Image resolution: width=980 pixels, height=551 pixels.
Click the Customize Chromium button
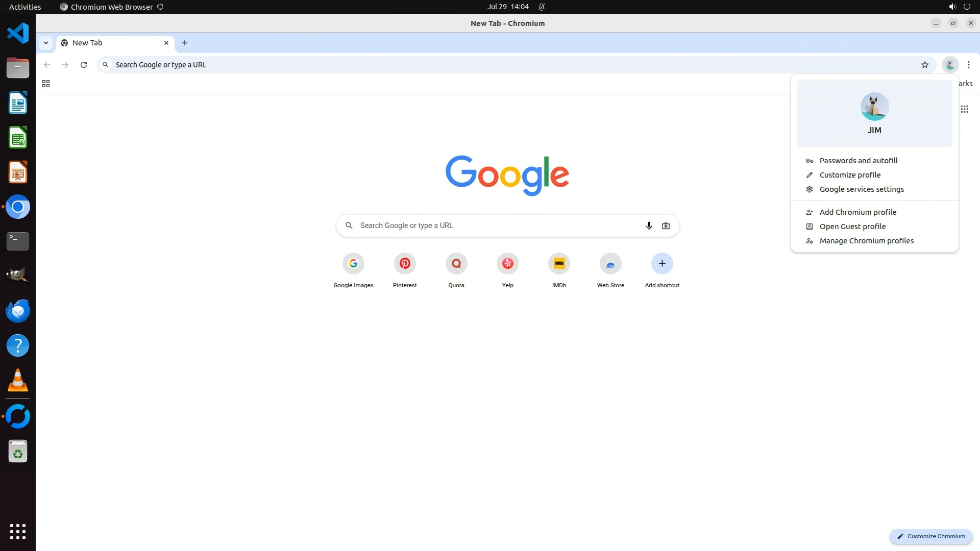click(x=931, y=536)
